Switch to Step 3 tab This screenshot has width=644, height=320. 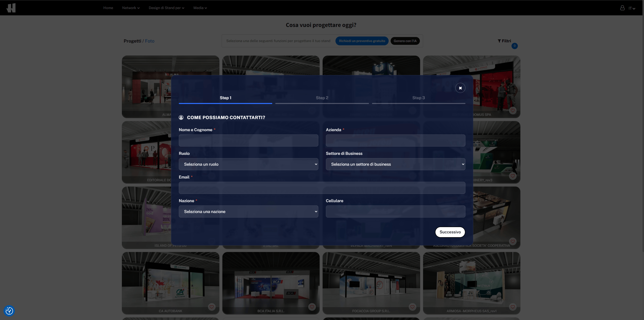[x=418, y=98]
